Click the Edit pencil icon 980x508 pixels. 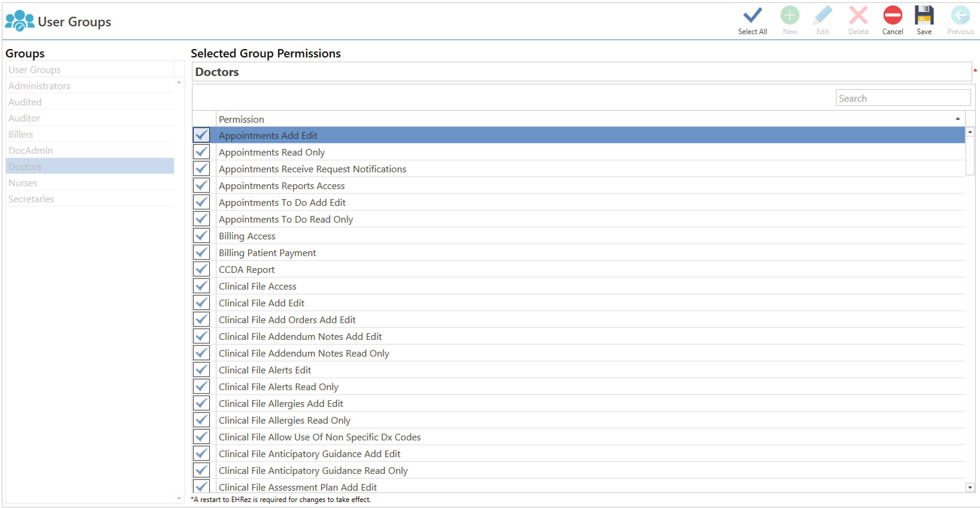822,16
